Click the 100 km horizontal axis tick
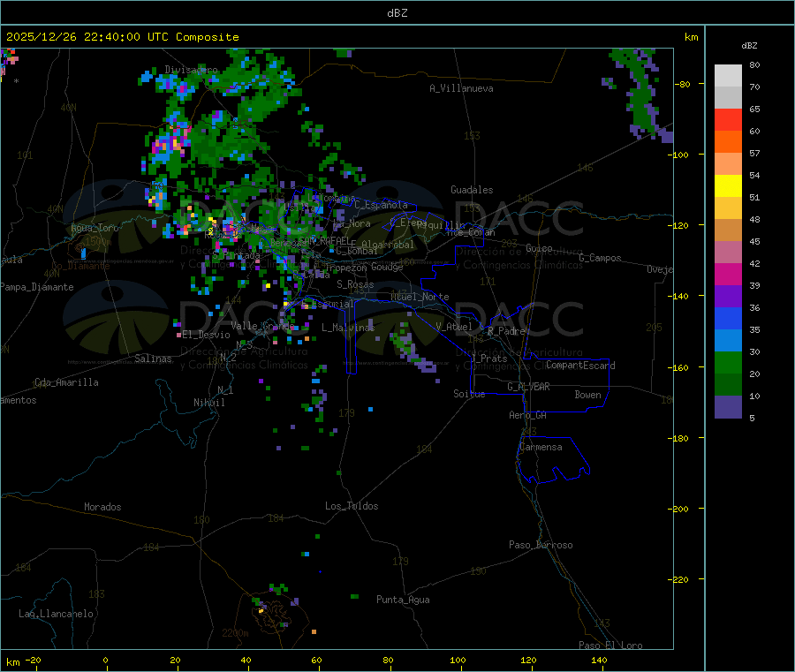 tap(458, 660)
